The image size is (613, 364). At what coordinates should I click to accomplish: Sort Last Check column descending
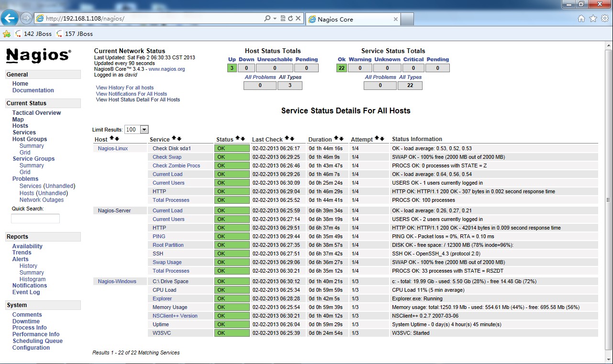point(292,139)
